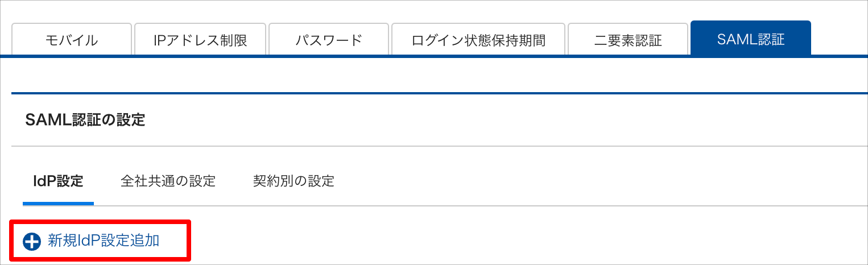Open the IPアドレス制限 tab
Screen dimensions: 868x265
[x=200, y=39]
